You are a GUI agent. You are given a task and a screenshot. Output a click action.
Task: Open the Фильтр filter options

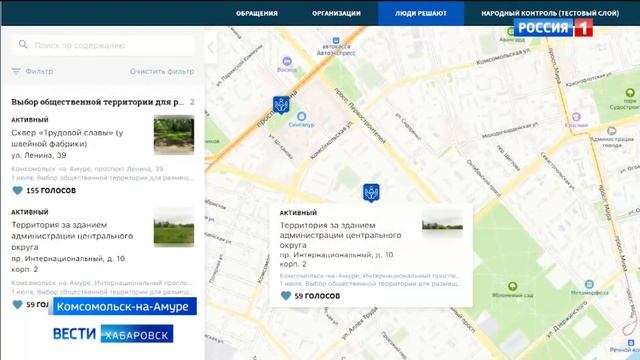(39, 71)
